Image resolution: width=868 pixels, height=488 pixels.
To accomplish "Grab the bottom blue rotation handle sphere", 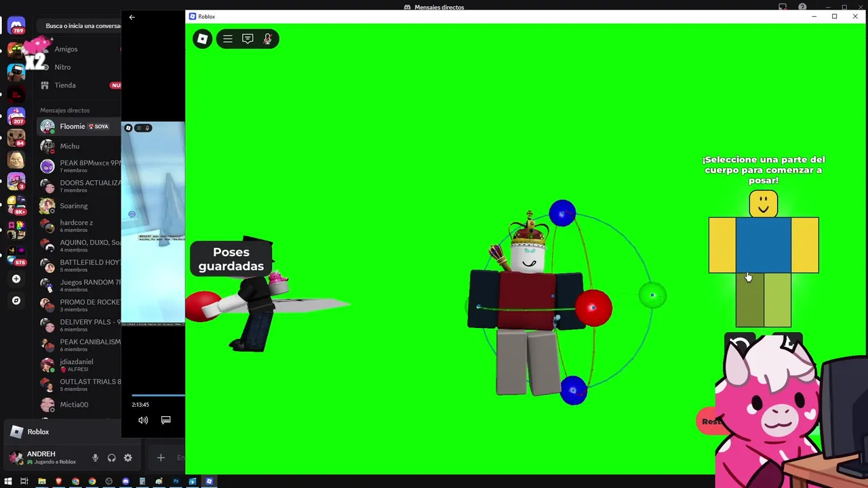I will pos(573,390).
